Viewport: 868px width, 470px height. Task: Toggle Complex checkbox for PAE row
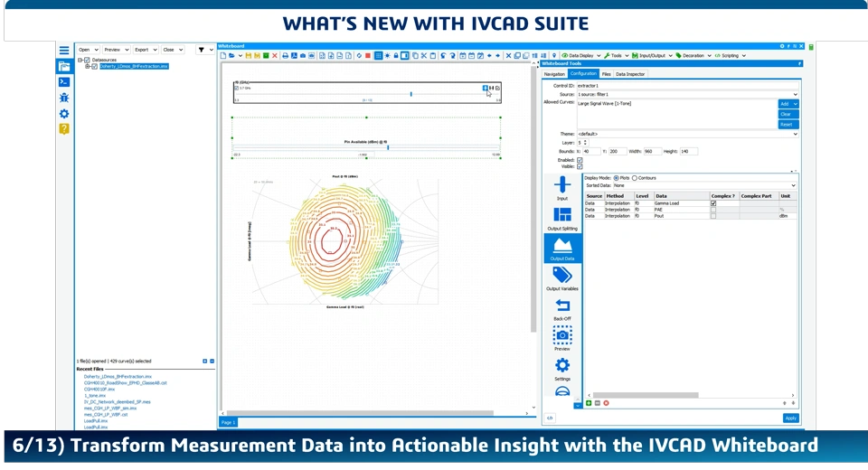click(x=713, y=210)
